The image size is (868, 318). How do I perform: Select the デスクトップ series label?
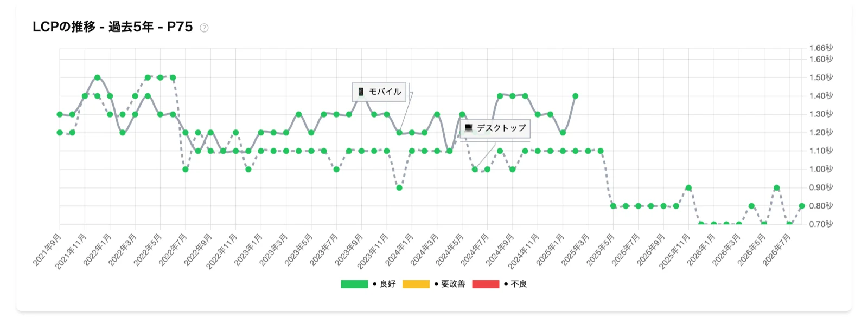coord(501,128)
